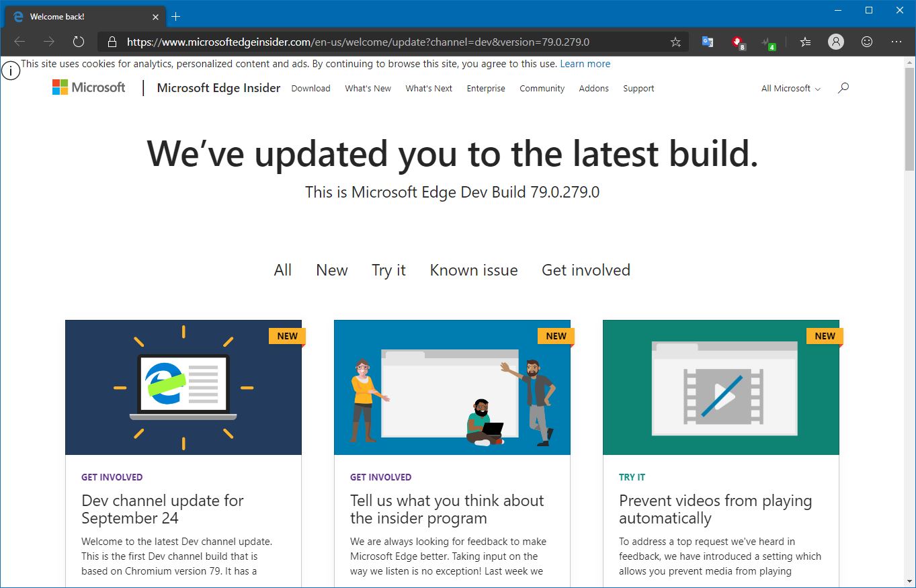Click the cookie notice info icon

click(10, 71)
